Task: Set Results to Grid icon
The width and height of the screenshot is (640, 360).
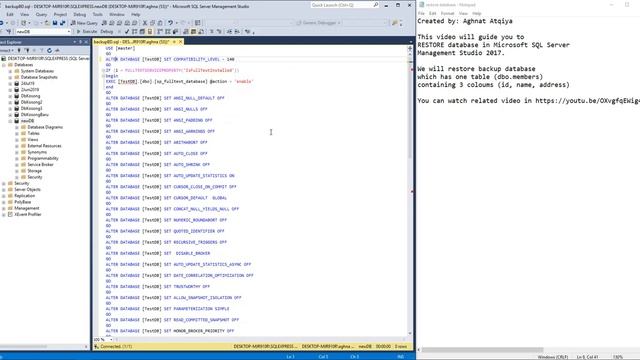Action: (x=193, y=31)
